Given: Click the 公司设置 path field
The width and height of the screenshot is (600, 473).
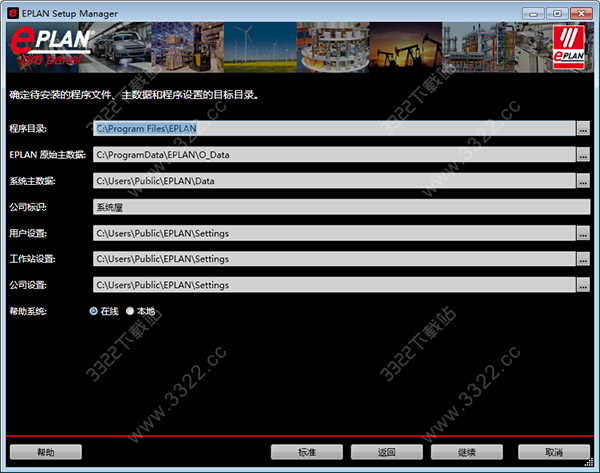Looking at the screenshot, I should tap(334, 285).
